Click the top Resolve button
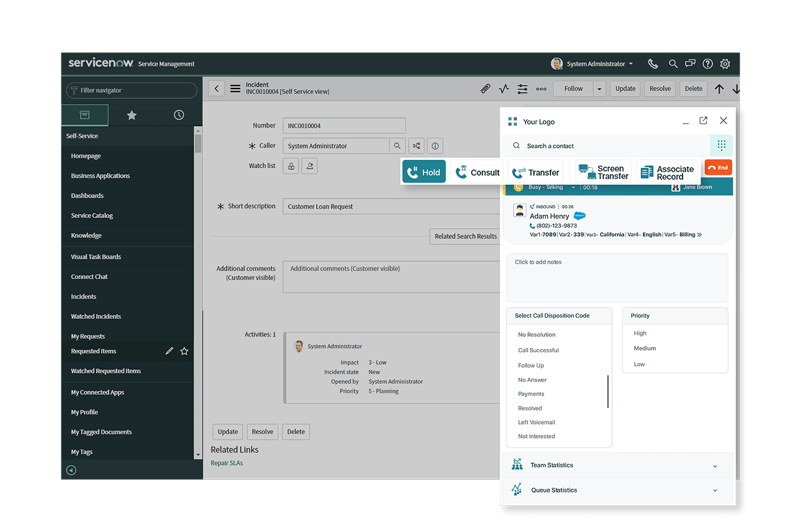This screenshot has width=801, height=532. (660, 89)
